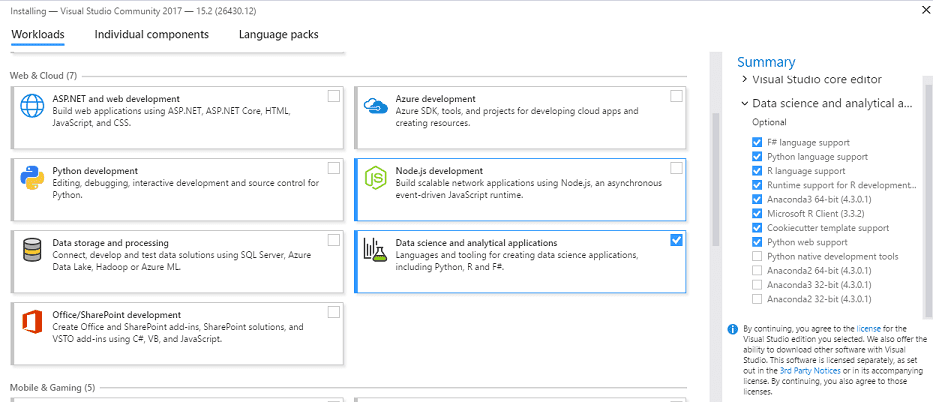Check Anaconda2 64-bit (4.3.0.1)
Viewport: 933px width, 402px height.
pyautogui.click(x=757, y=271)
